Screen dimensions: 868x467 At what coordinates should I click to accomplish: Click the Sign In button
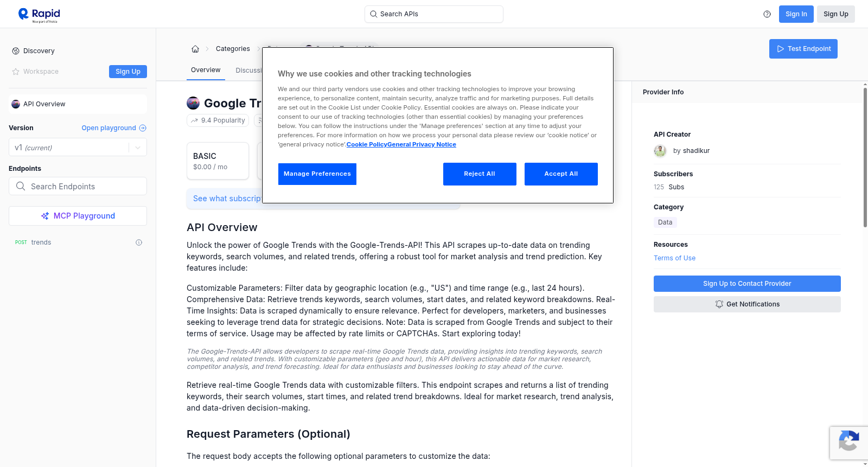[796, 14]
